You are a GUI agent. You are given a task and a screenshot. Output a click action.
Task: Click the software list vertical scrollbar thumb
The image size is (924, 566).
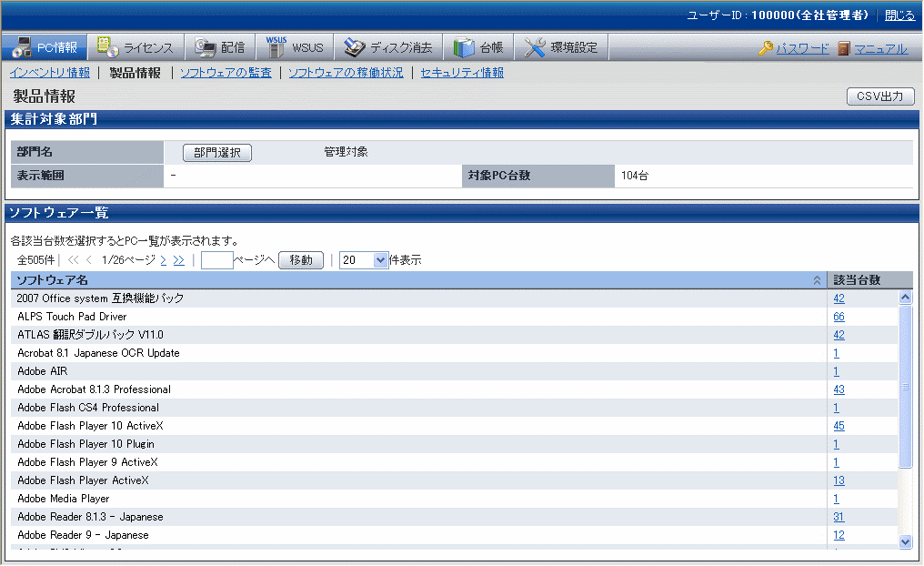pos(905,387)
